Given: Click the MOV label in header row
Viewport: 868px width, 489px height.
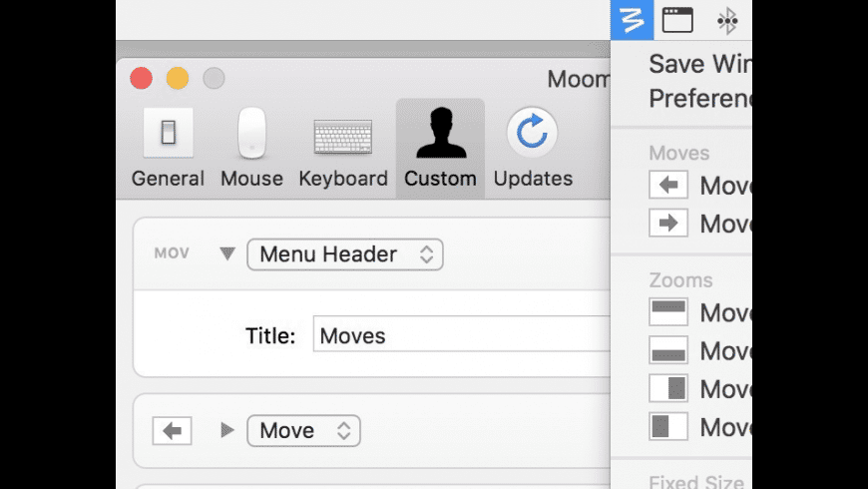Looking at the screenshot, I should click(x=172, y=253).
